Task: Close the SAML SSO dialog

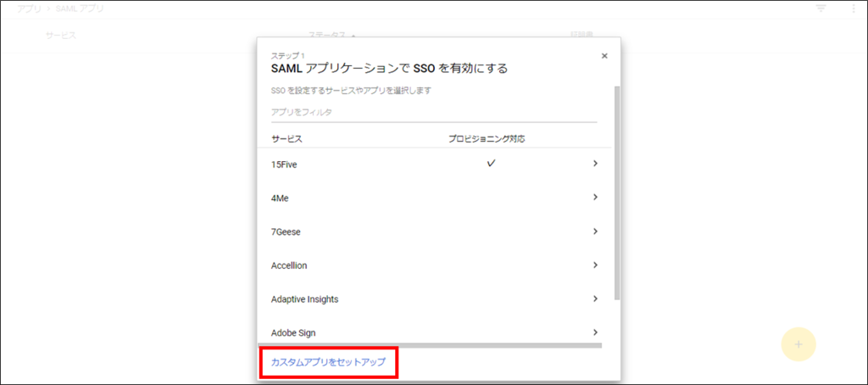Action: tap(604, 56)
